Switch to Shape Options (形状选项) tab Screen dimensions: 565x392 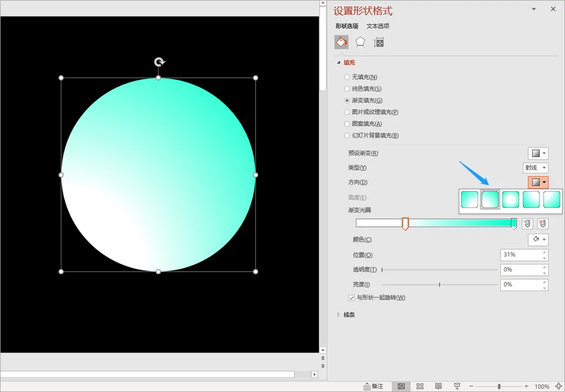coord(347,26)
